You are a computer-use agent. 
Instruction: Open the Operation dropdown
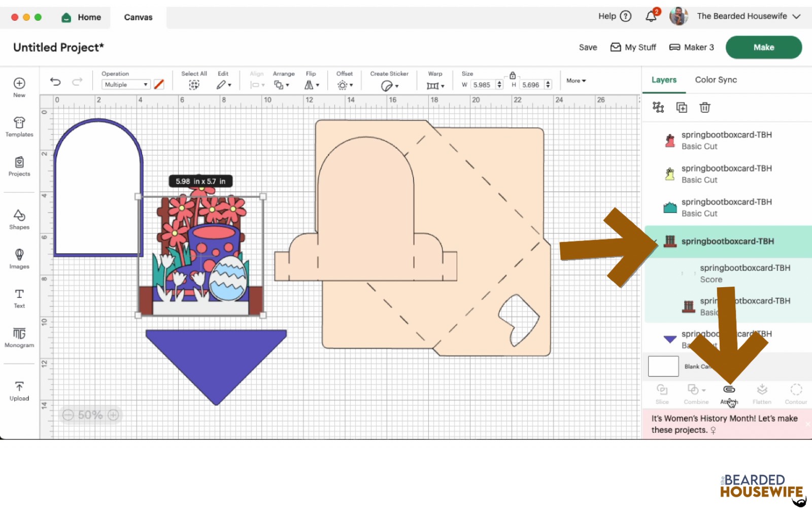pos(126,85)
